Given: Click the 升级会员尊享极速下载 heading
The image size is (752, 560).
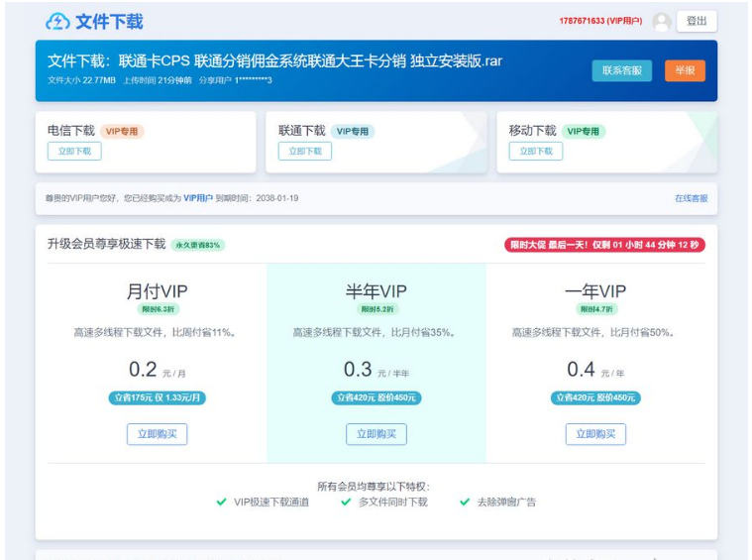Looking at the screenshot, I should coord(106,244).
